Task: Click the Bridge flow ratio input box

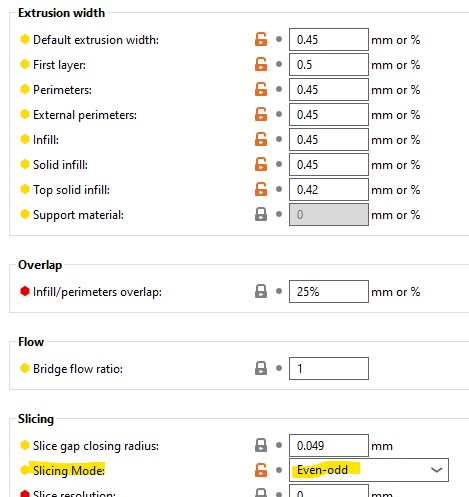Action: (329, 369)
